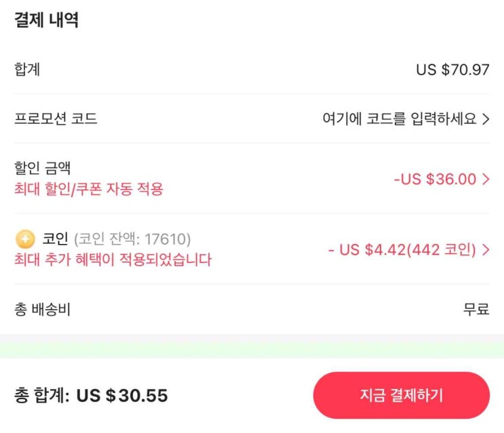Tap the 총 배송비 label
This screenshot has height=433, width=504.
(x=42, y=310)
